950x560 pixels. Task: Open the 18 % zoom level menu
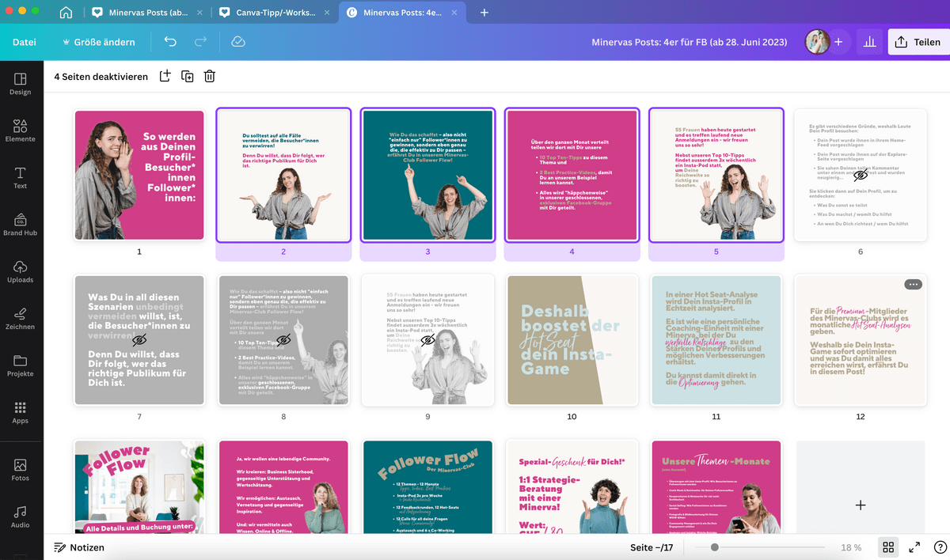(851, 547)
